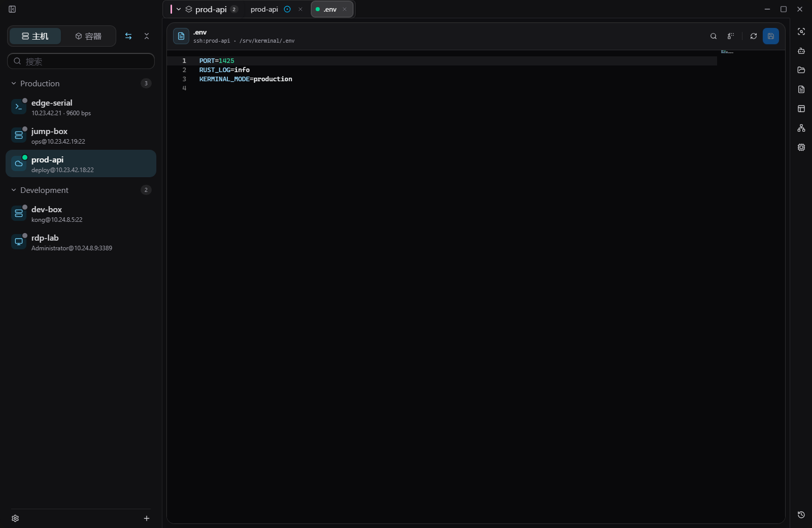The height and width of the screenshot is (528, 812).
Task: Select the prod-api host entry
Action: tap(81, 163)
